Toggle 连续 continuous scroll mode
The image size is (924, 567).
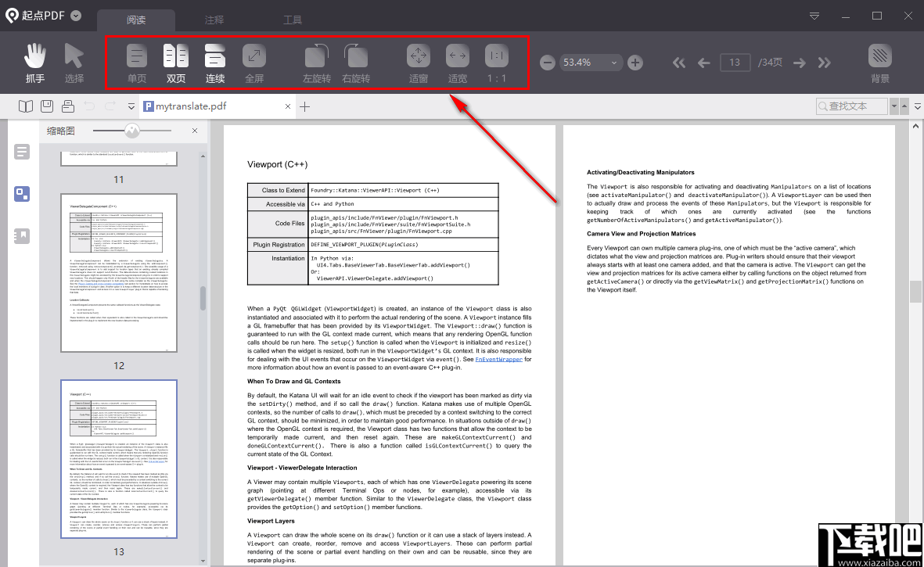215,56
